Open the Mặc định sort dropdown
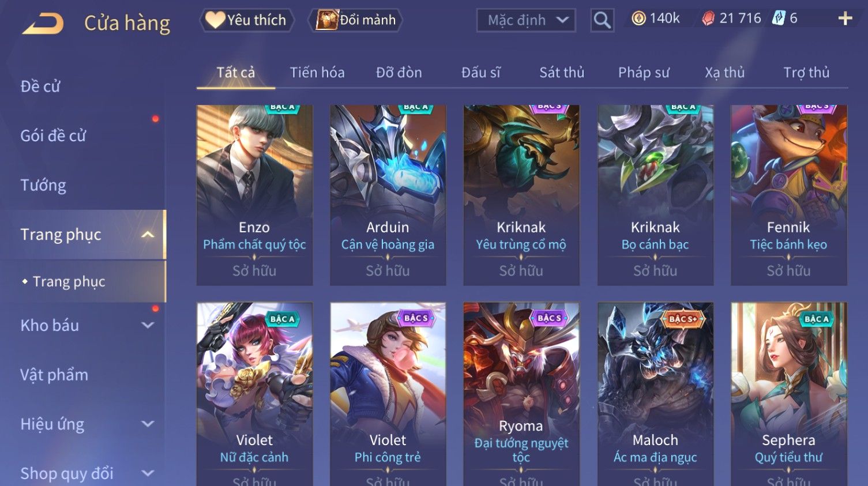This screenshot has width=868, height=486. pyautogui.click(x=526, y=20)
